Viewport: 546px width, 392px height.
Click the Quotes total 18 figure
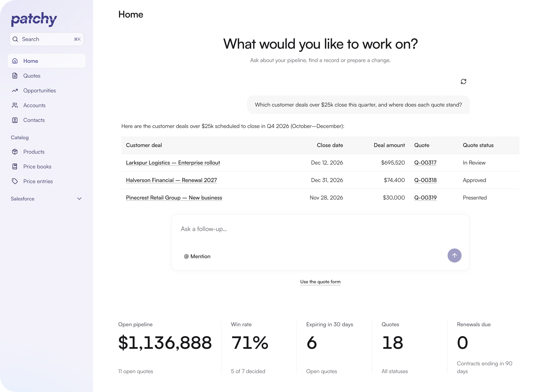[x=392, y=343]
